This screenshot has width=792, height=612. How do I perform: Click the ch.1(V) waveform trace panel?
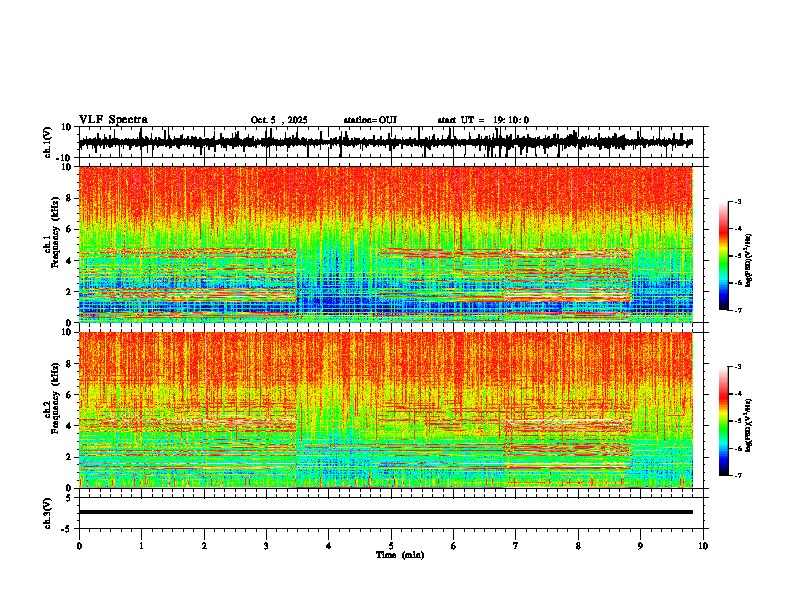coord(390,142)
